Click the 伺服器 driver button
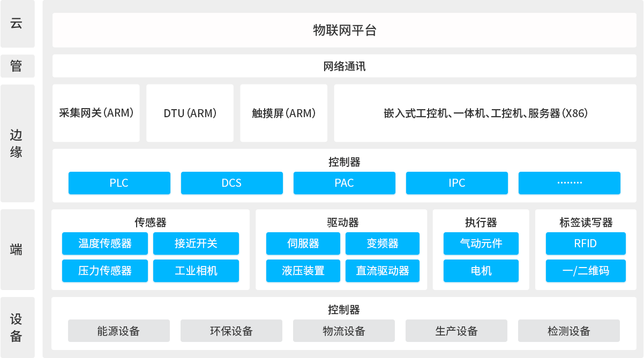Viewport: 644px width, 358px height. pyautogui.click(x=303, y=243)
